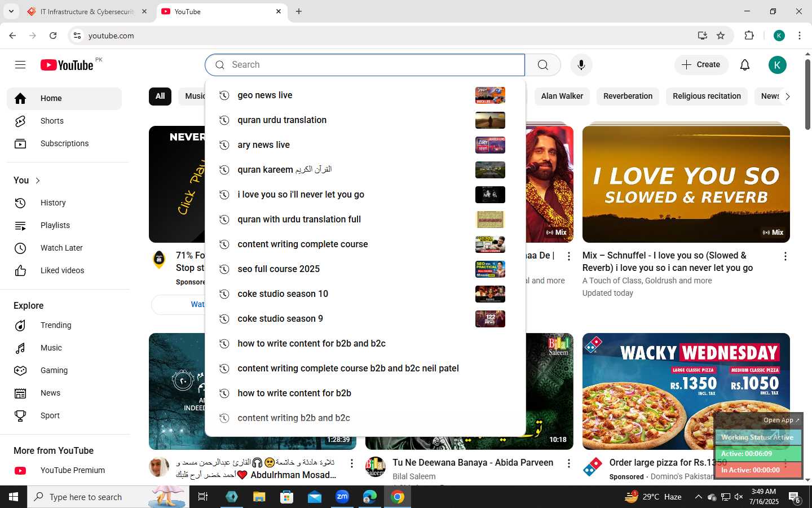This screenshot has width=812, height=508.
Task: Open action menu for Tu Ne Deewana Banaya video
Action: (x=568, y=463)
